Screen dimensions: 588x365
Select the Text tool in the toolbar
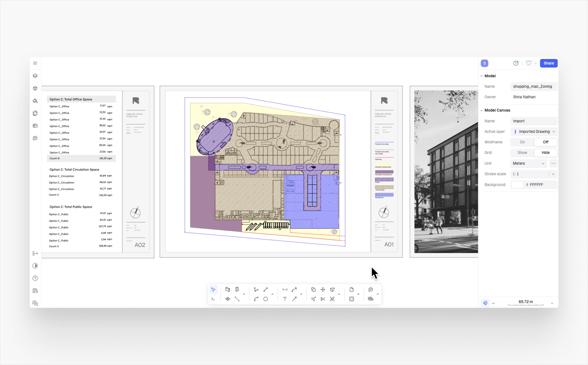pyautogui.click(x=285, y=299)
